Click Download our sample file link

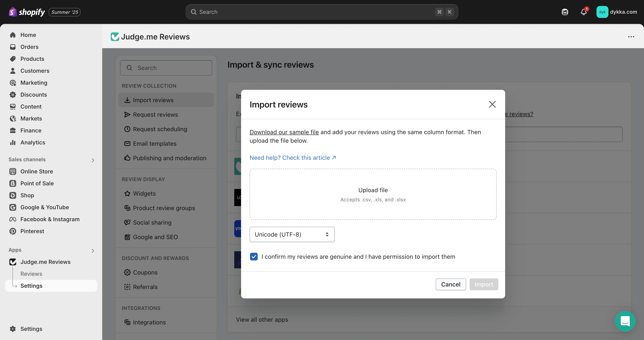click(284, 132)
